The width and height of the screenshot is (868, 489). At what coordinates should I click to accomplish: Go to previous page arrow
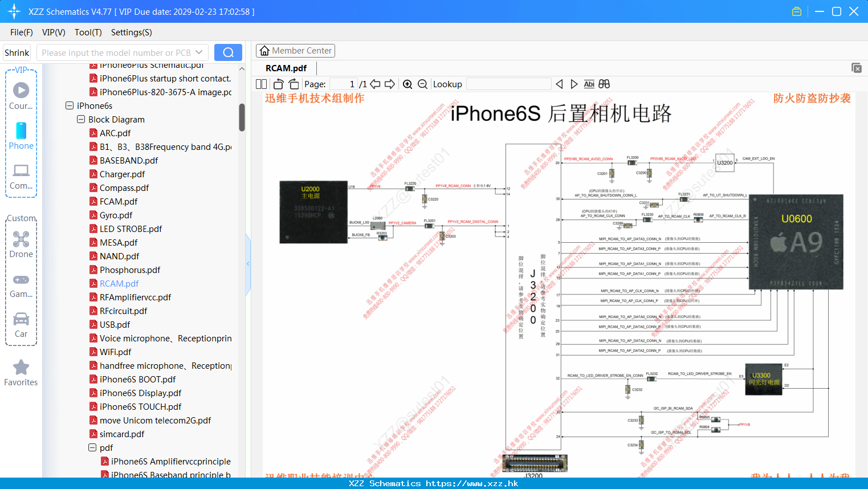coord(375,84)
